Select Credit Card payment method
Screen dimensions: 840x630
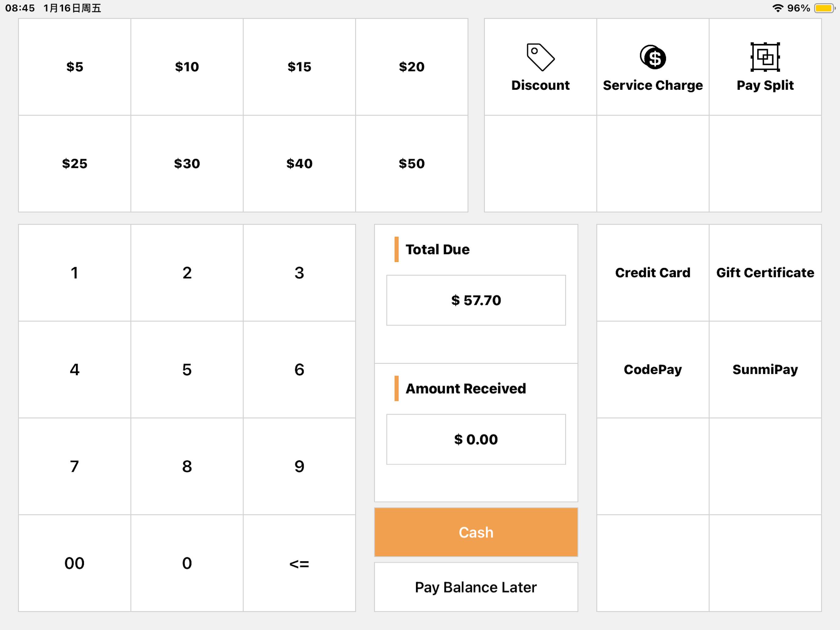coord(653,273)
